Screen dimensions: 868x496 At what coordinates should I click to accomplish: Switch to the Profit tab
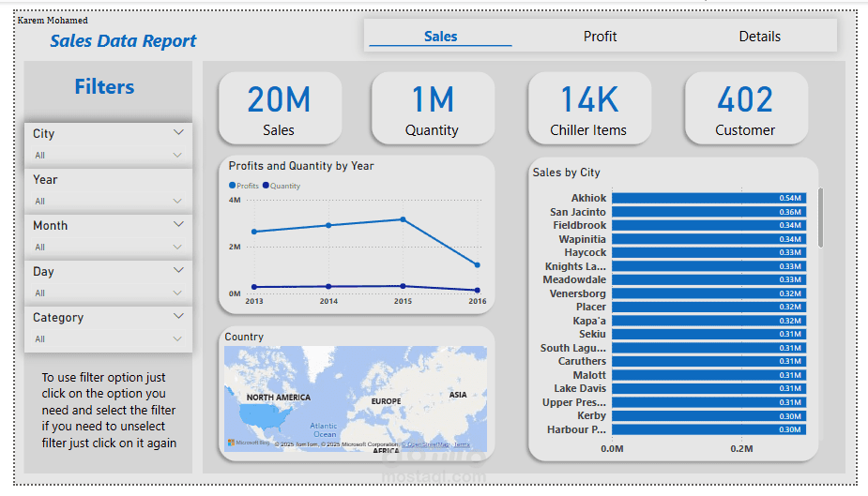tap(600, 37)
